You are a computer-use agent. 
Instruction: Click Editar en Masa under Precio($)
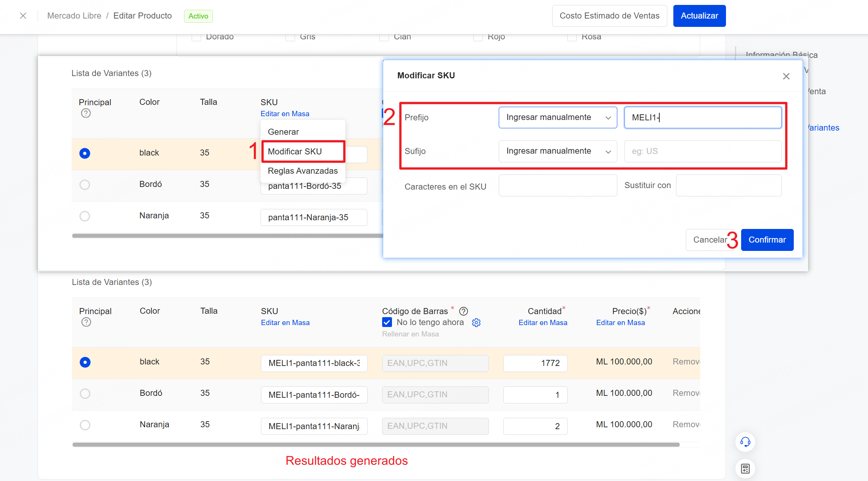(x=620, y=322)
